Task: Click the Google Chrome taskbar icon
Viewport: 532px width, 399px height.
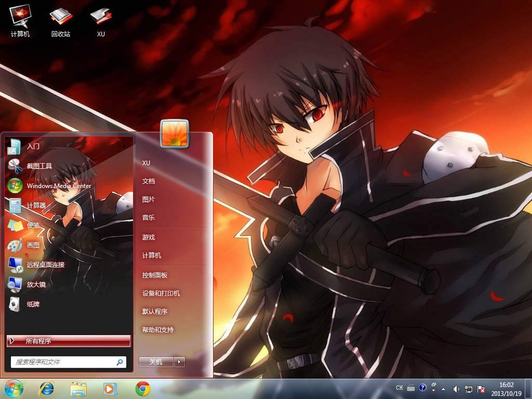Action: (143, 389)
